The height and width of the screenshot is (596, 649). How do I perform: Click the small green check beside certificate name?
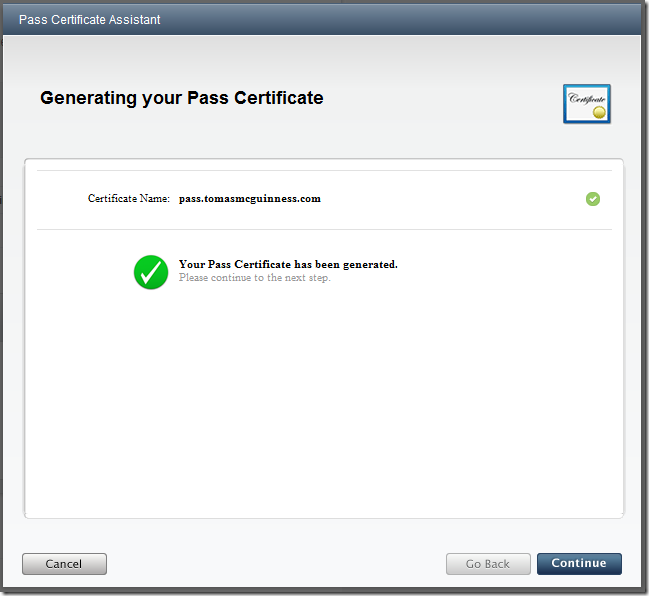click(593, 199)
